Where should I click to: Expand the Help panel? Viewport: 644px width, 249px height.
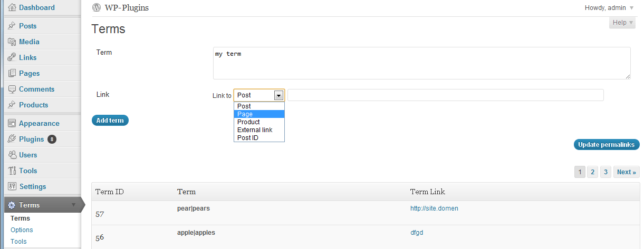(x=622, y=23)
